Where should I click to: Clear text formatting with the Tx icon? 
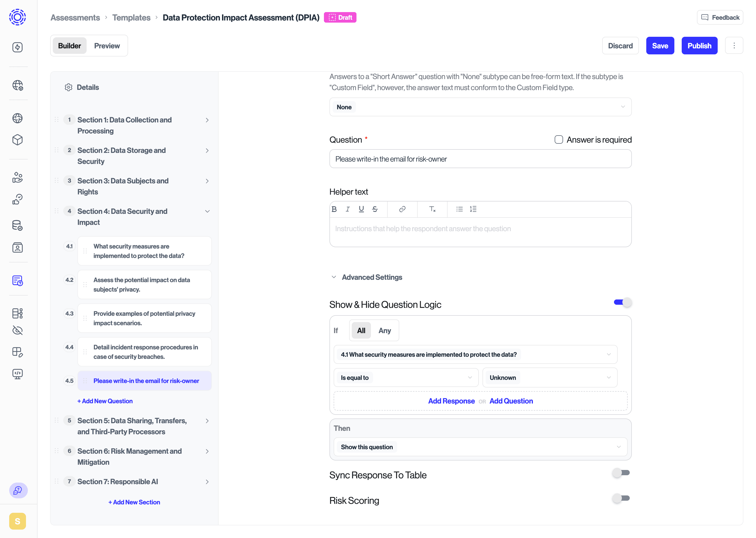[432, 209]
